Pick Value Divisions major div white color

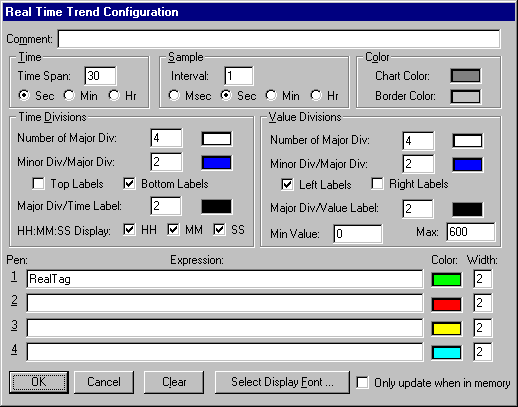click(467, 141)
